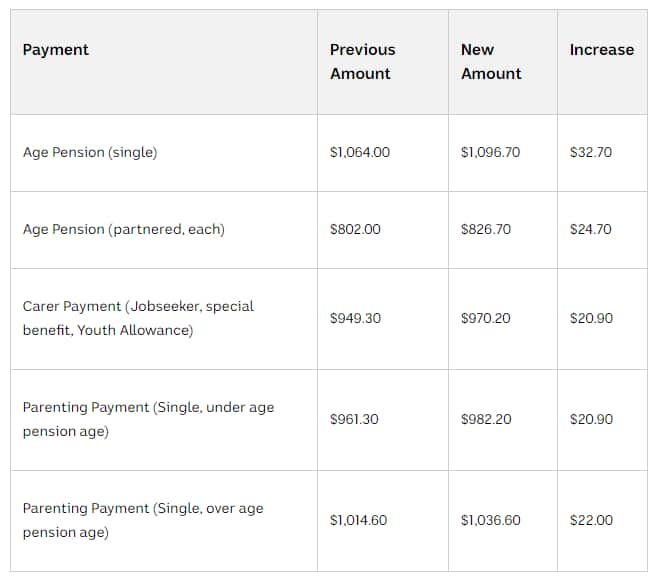The image size is (663, 581).
Task: Select the Age Pension (single) row label
Action: [90, 153]
